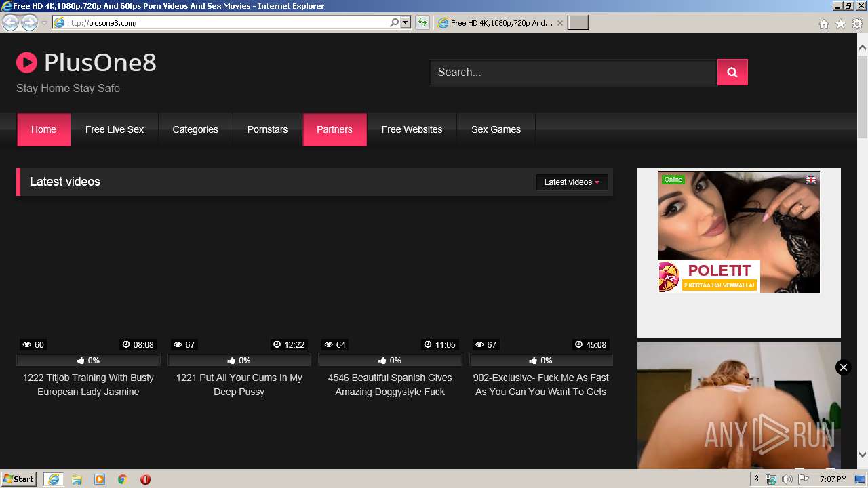Open the Free Websites navigation item

point(412,129)
